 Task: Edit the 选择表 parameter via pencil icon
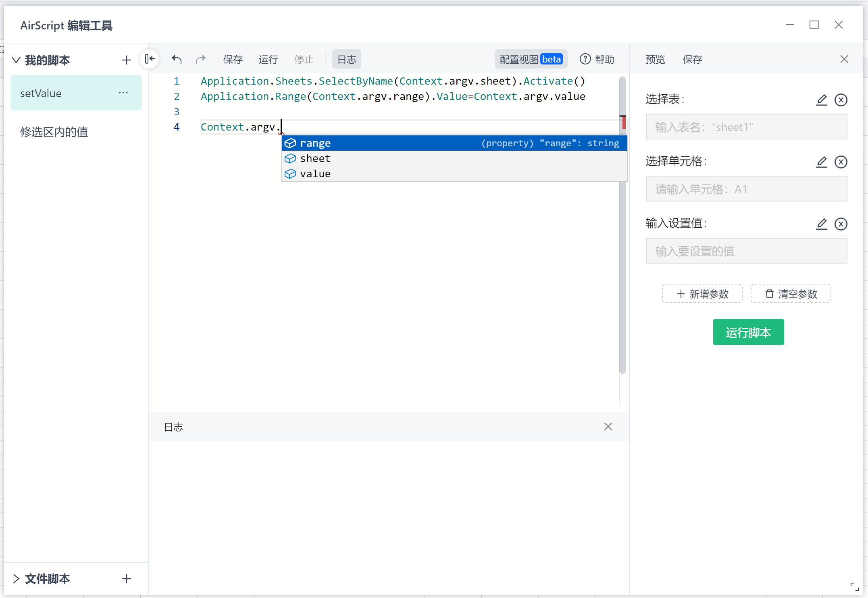pyautogui.click(x=822, y=100)
